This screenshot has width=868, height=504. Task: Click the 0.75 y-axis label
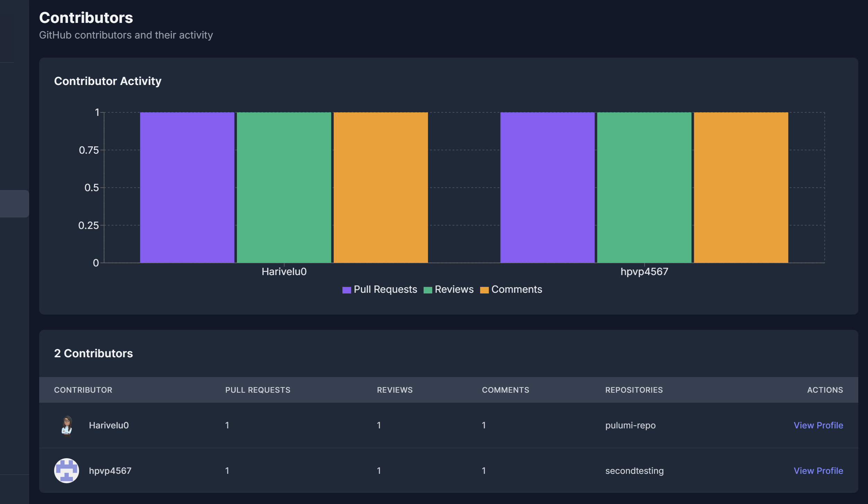click(89, 150)
